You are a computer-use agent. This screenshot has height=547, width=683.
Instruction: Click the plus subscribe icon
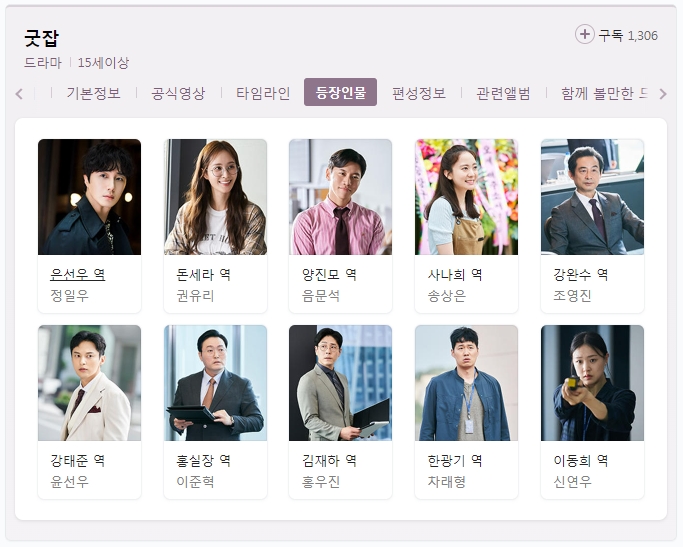(x=585, y=34)
